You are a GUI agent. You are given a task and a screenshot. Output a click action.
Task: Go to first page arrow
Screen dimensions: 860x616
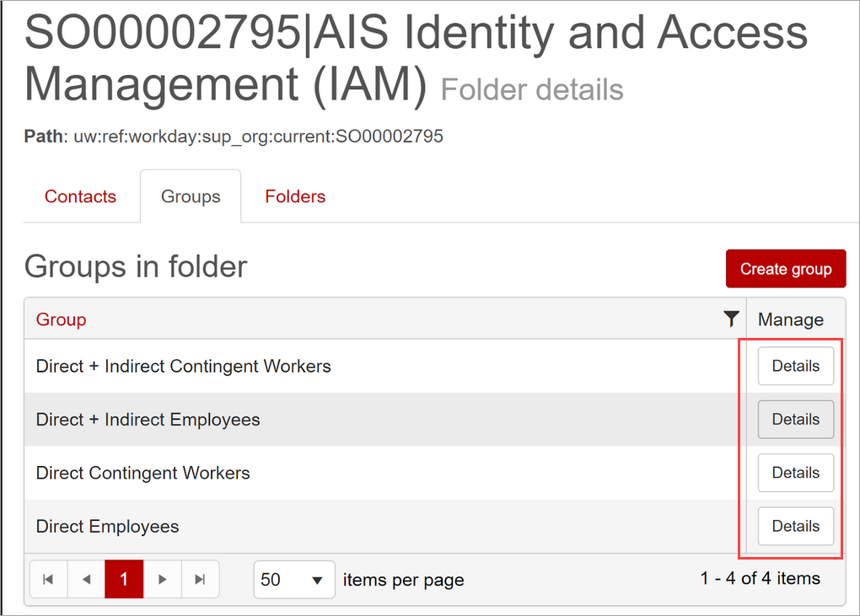pos(48,579)
